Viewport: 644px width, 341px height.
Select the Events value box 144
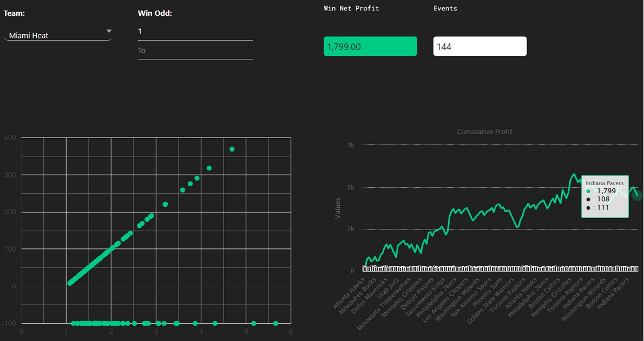point(479,47)
